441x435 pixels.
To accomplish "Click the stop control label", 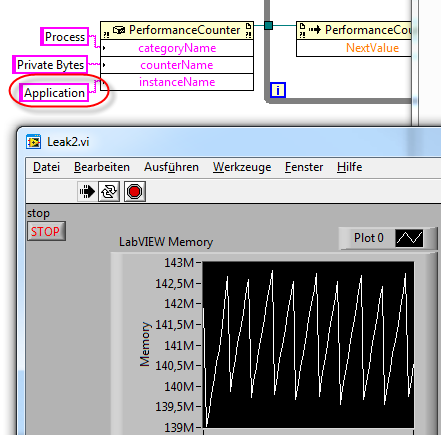I will click(38, 213).
